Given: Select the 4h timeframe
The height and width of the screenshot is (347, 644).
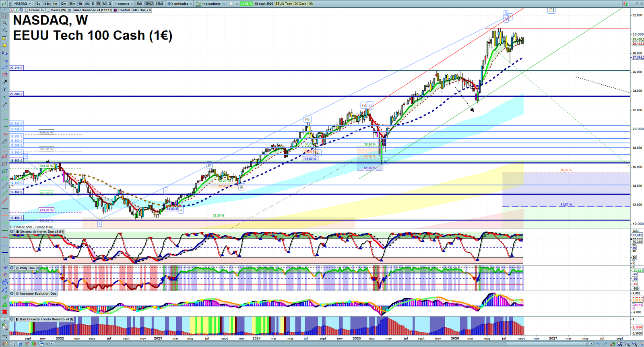Looking at the screenshot, I should (x=87, y=4).
